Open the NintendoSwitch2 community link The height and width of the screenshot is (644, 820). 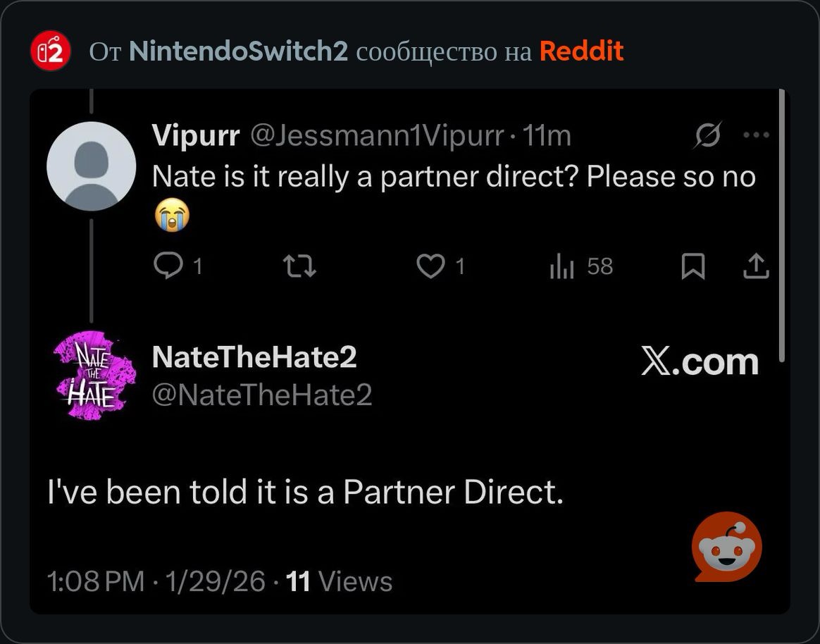click(x=238, y=51)
